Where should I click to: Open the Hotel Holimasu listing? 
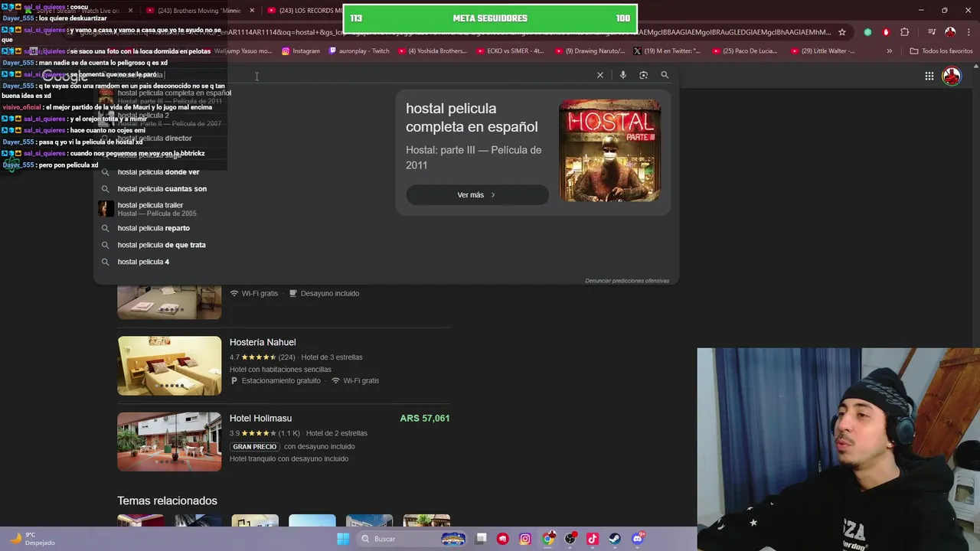coord(260,418)
